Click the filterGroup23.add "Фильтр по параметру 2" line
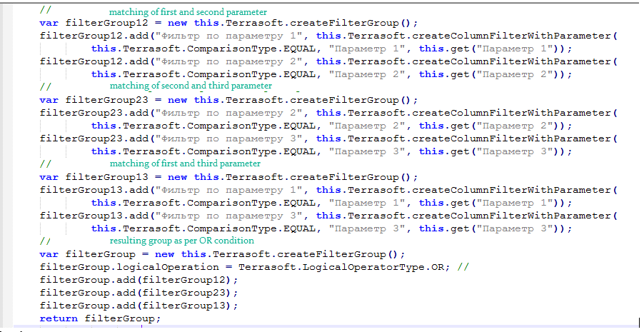Image resolution: width=644 pixels, height=332 pixels. [x=328, y=113]
